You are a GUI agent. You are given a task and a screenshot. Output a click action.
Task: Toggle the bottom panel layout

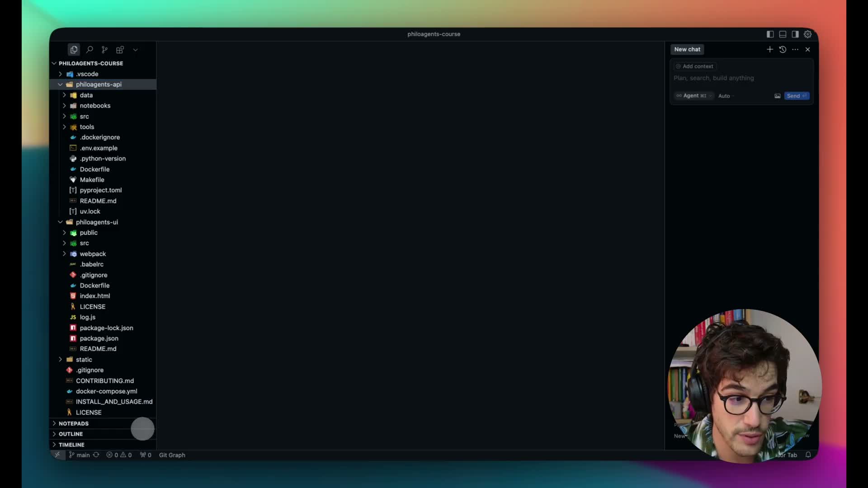[x=783, y=34]
